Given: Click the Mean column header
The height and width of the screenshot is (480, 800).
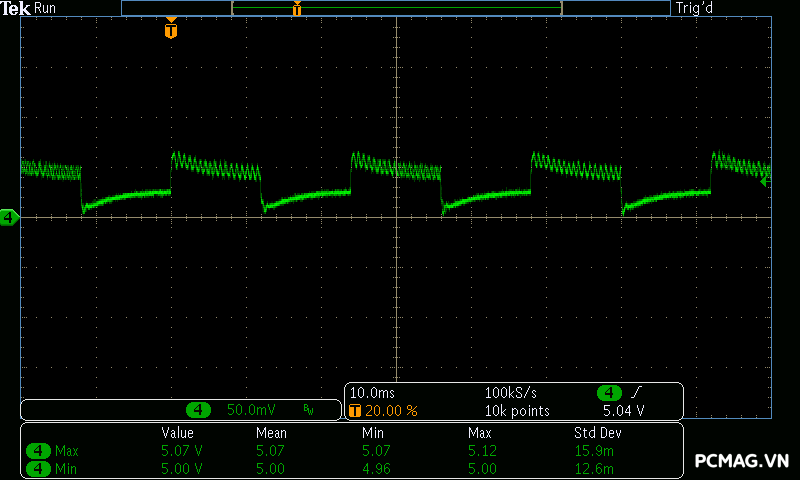Looking at the screenshot, I should [x=271, y=433].
